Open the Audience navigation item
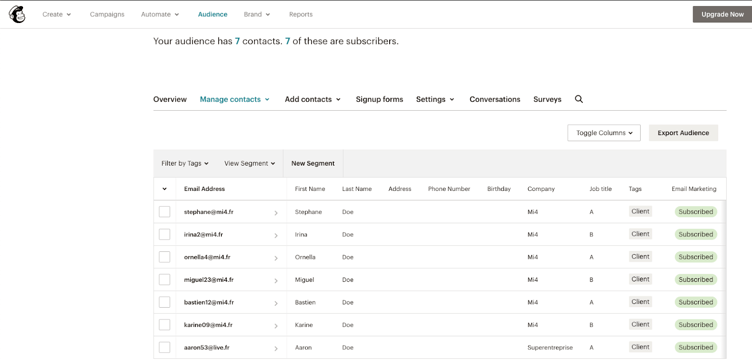 click(x=212, y=14)
